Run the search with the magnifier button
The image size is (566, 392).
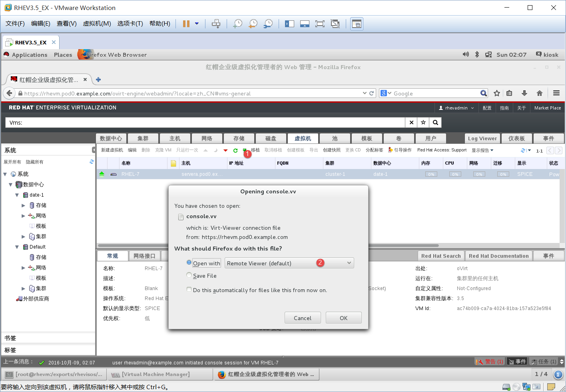pos(436,123)
